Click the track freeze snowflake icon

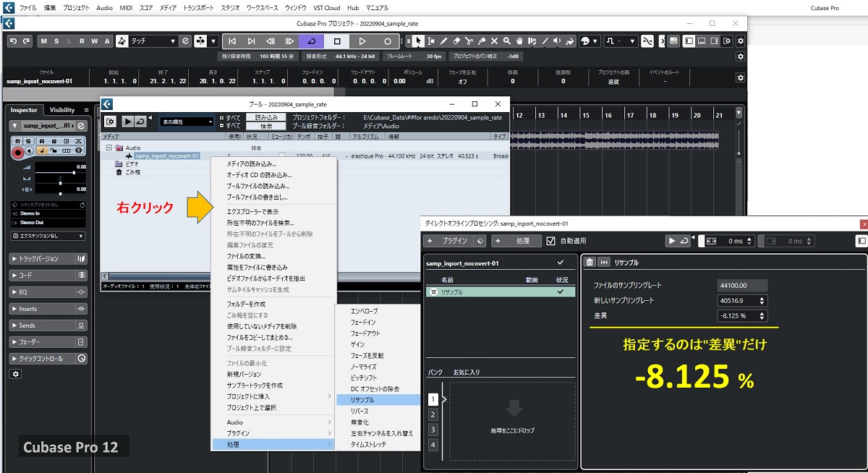pos(77,150)
